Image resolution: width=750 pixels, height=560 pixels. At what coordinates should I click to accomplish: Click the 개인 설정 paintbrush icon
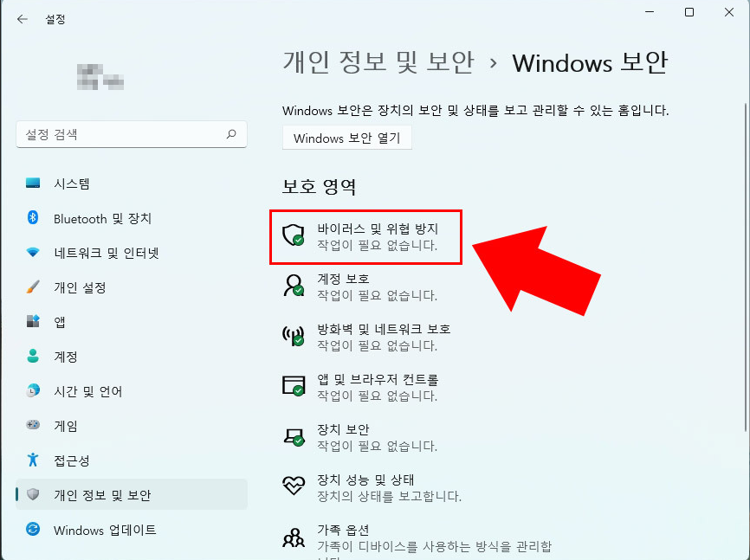[33, 287]
